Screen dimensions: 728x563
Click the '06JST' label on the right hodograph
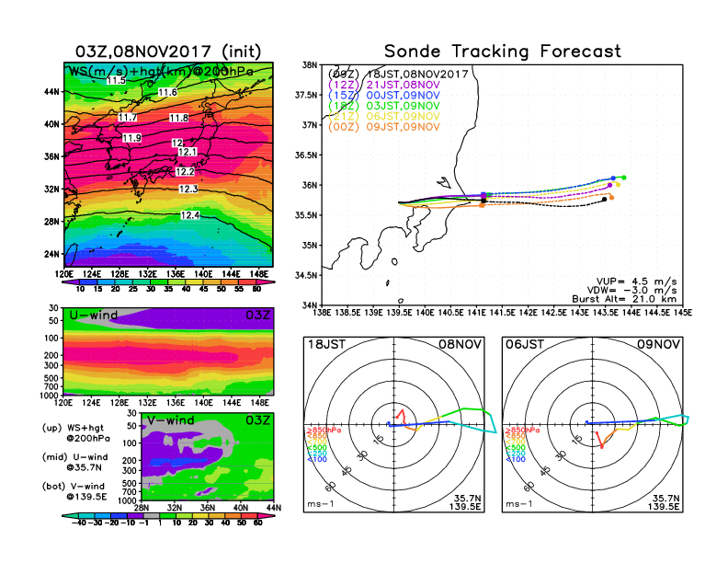pyautogui.click(x=525, y=344)
